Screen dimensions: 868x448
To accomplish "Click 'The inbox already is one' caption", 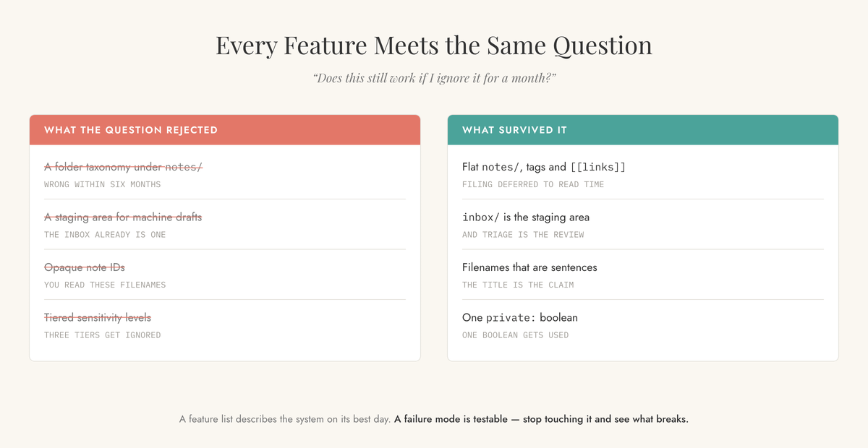I will [x=105, y=234].
